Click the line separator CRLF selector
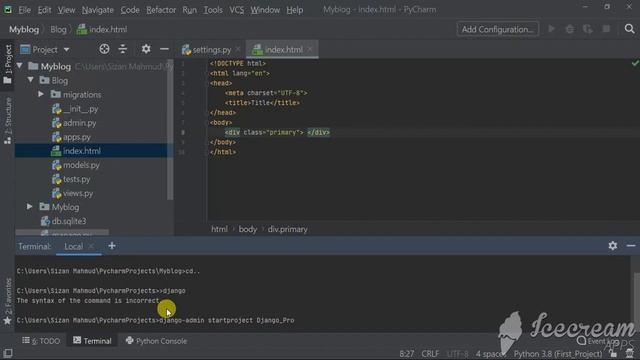This screenshot has height=360, width=640. [x=430, y=353]
